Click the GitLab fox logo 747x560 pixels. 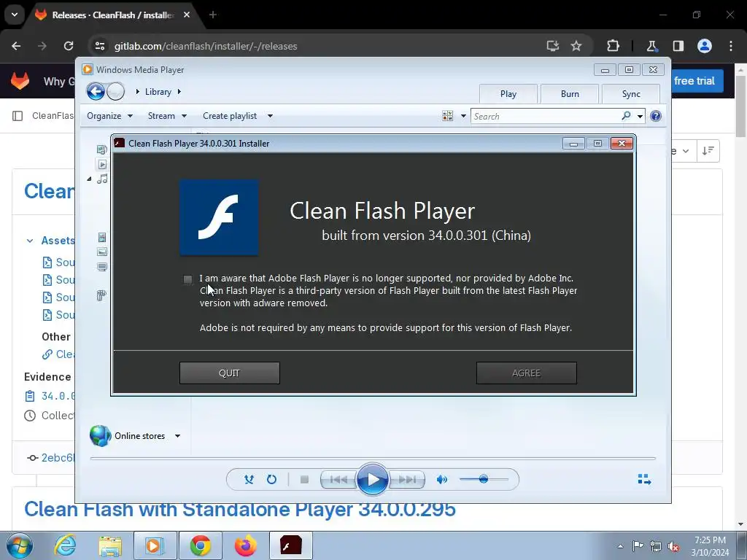(x=20, y=81)
